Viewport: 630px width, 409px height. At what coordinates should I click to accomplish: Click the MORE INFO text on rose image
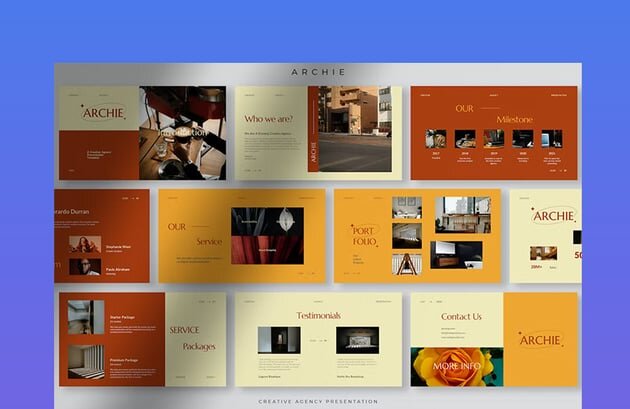[458, 366]
